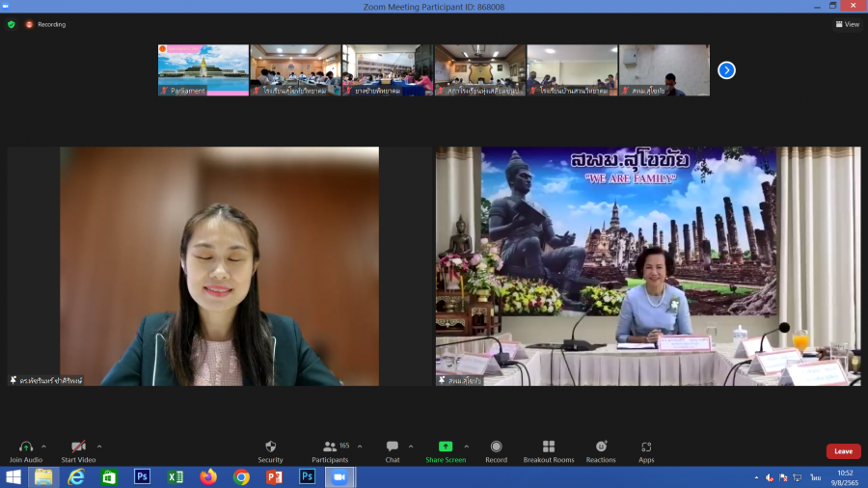Click the green Share Screen icon
Screen dimensions: 868x488
pos(446,447)
